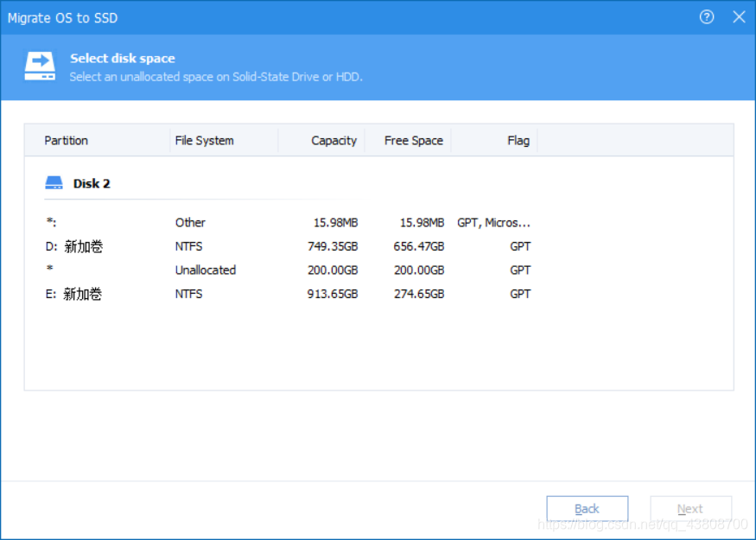Select the * unallocated partition marker
The height and width of the screenshot is (540, 756).
pos(49,269)
